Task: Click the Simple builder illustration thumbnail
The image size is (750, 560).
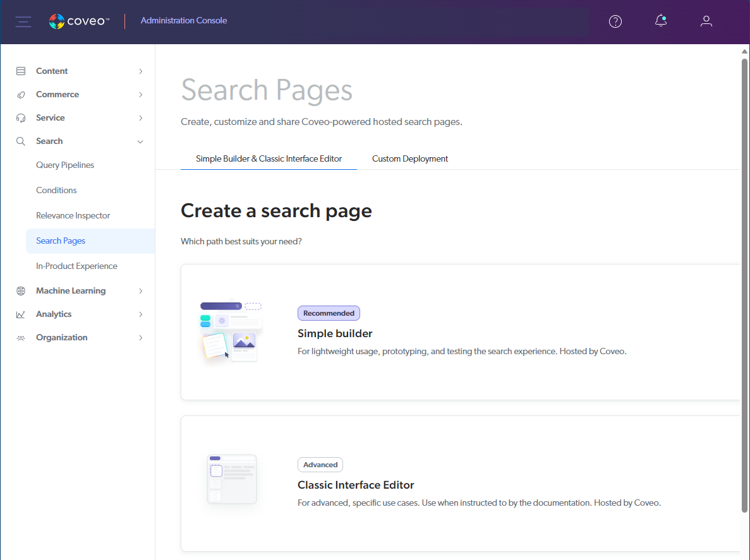Action: coord(231,331)
